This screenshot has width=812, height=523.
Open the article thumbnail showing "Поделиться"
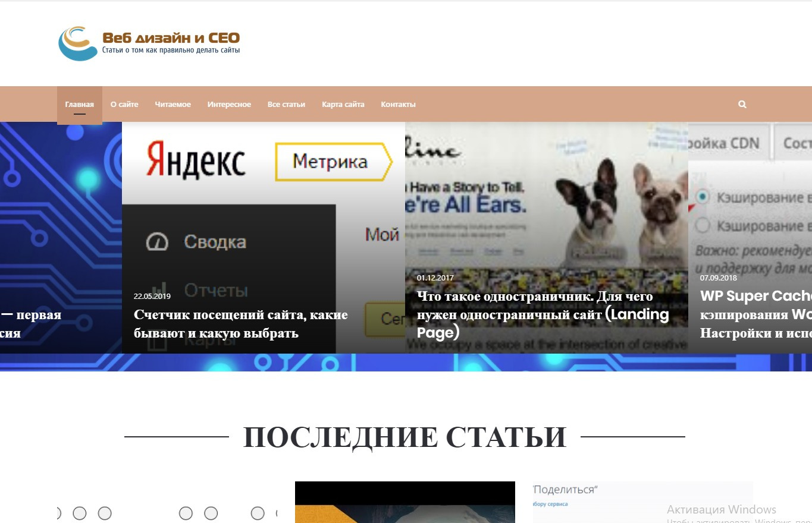[643, 502]
